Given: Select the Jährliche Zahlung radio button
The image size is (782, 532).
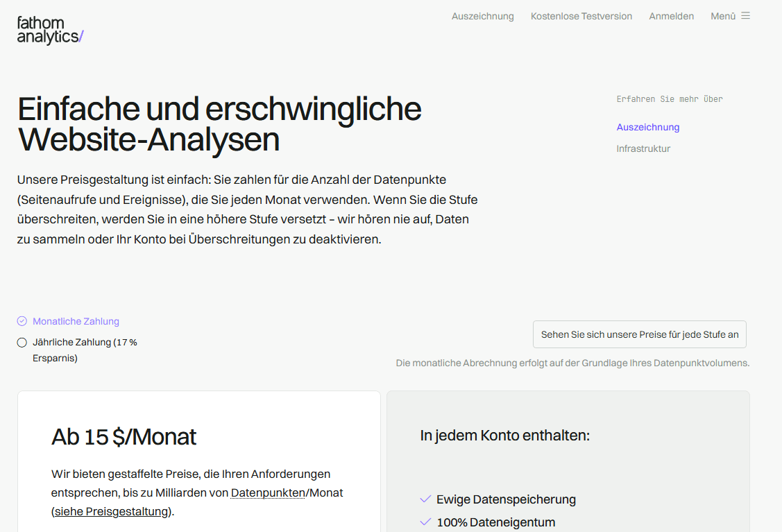Looking at the screenshot, I should click(22, 343).
